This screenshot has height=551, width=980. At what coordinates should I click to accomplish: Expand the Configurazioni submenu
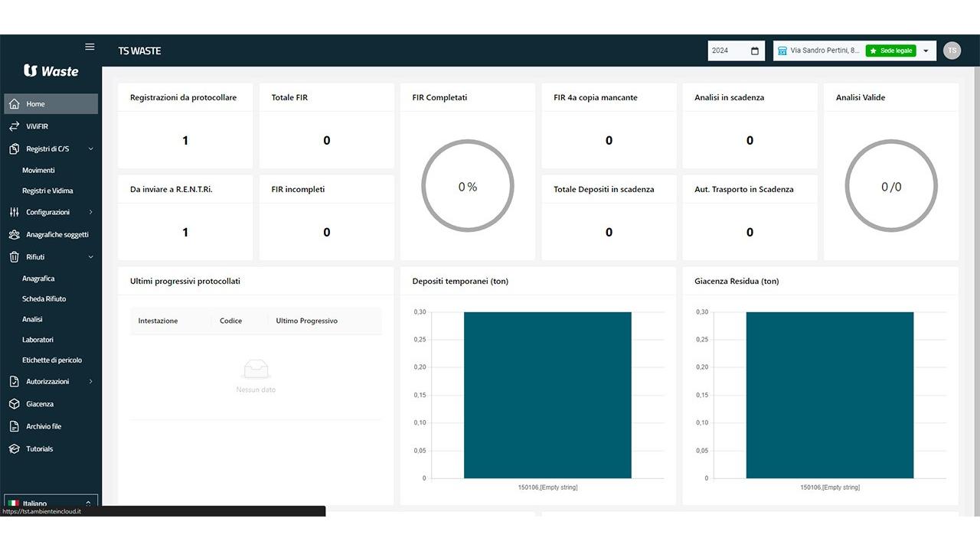[90, 212]
